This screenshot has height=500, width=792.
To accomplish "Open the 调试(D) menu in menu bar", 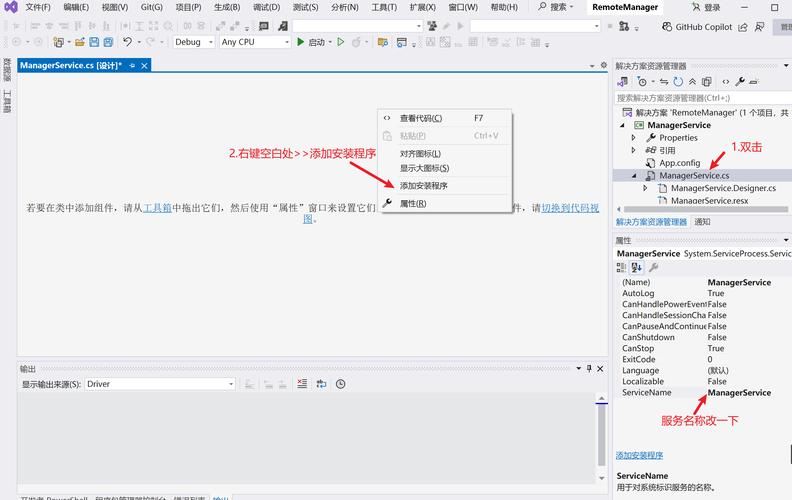I will click(266, 7).
